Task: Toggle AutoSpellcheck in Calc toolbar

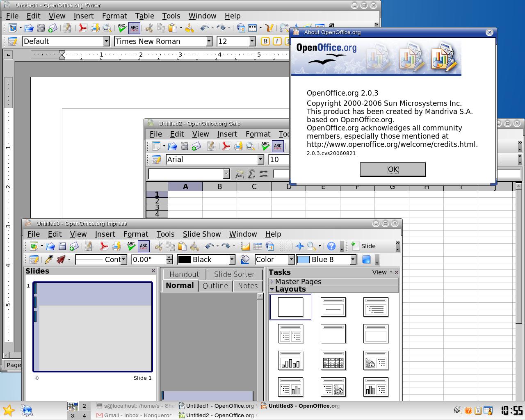Action: [278, 146]
